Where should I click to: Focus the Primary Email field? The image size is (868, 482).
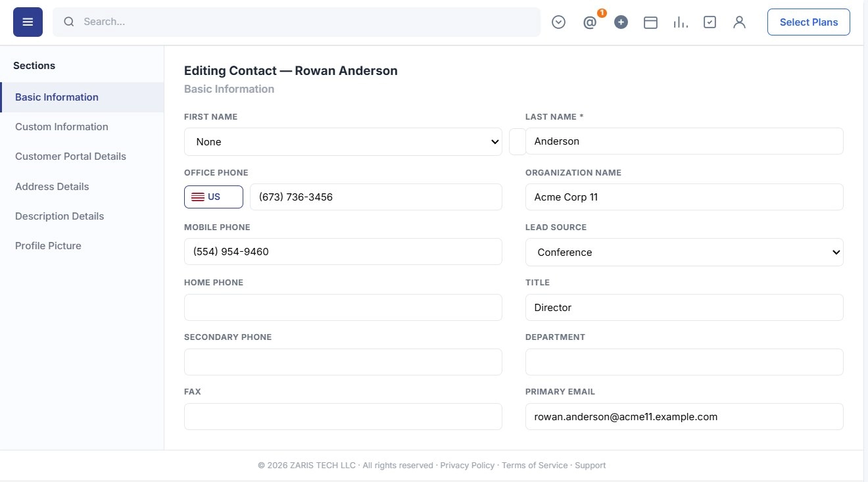[x=684, y=417]
